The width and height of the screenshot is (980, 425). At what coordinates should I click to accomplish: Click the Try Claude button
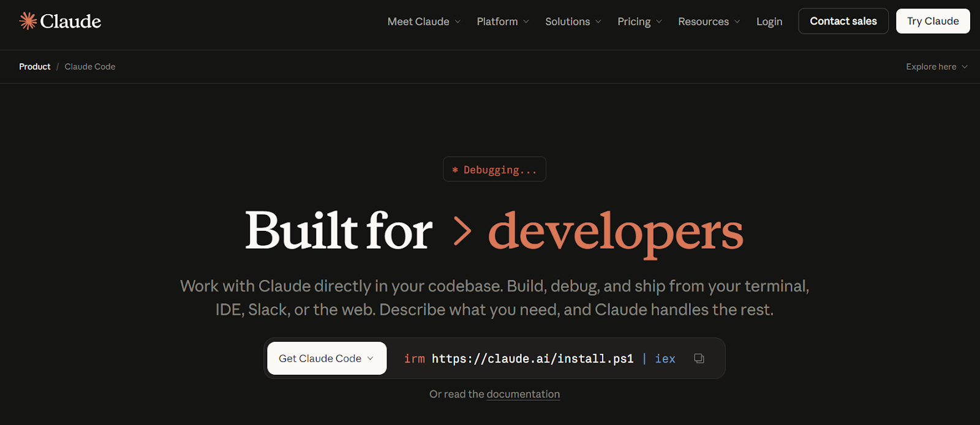pos(932,21)
